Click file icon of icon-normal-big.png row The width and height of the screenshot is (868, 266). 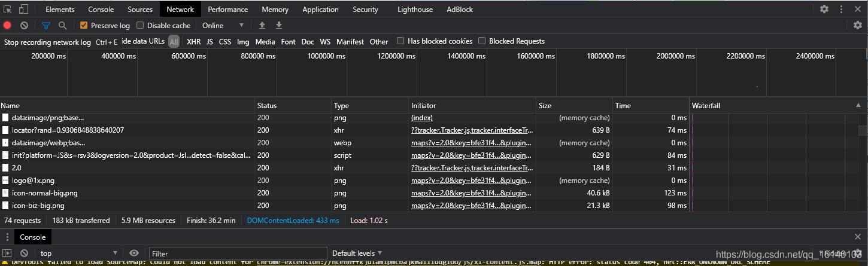click(5, 193)
